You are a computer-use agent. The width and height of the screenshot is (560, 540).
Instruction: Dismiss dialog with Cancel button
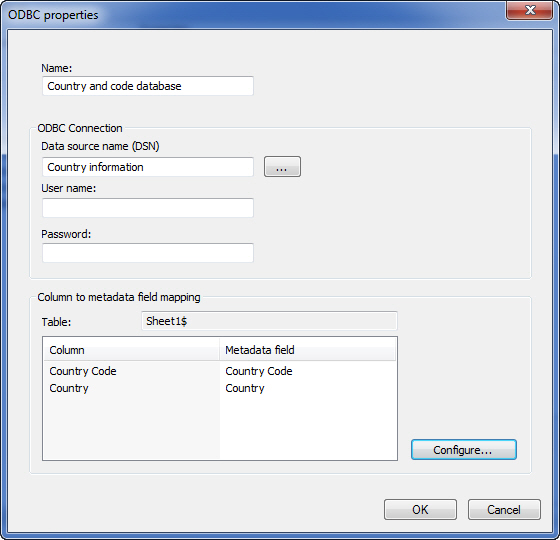pyautogui.click(x=504, y=510)
